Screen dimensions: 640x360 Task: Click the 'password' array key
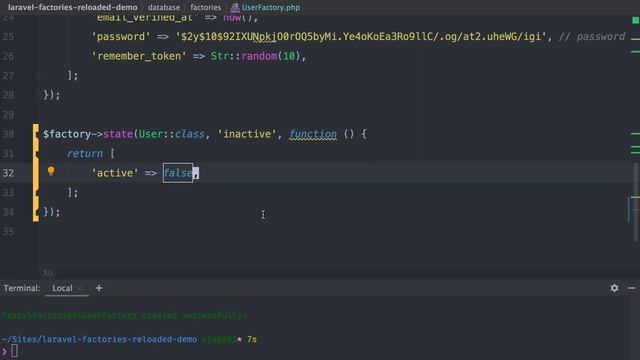(121, 37)
